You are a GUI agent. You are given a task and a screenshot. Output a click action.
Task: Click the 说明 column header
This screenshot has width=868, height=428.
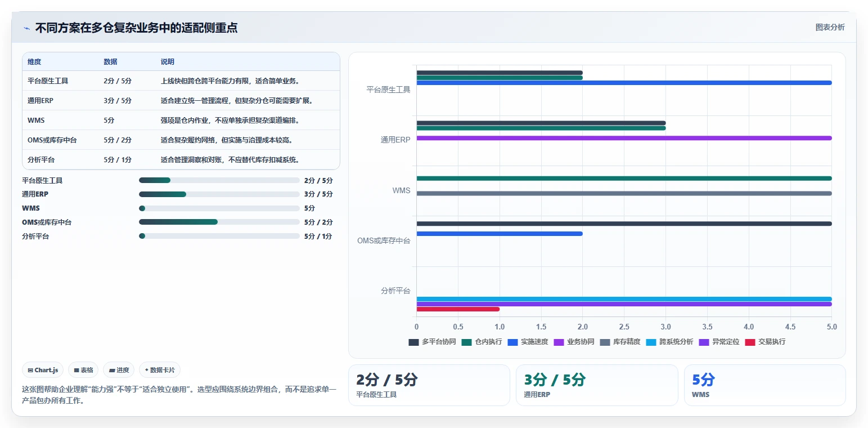(168, 62)
